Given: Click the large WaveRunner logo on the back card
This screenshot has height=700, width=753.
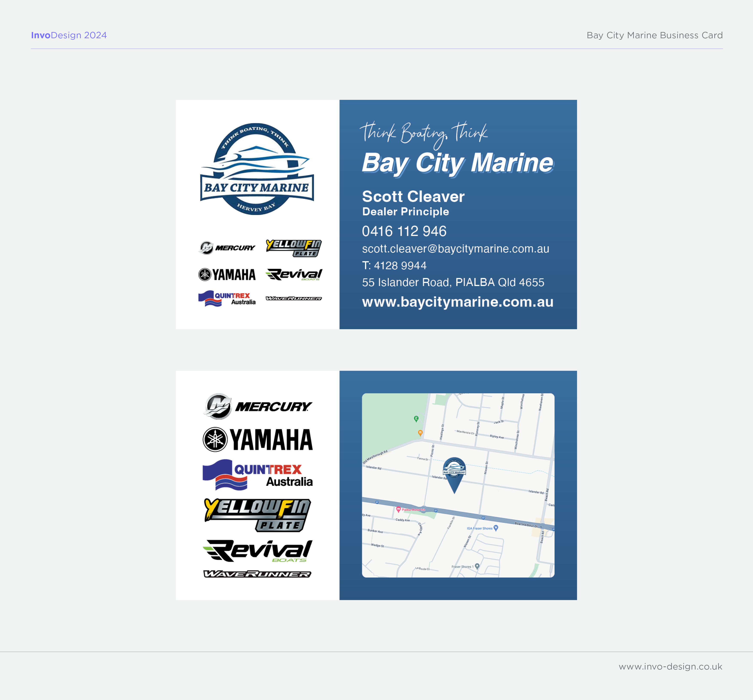Looking at the screenshot, I should pyautogui.click(x=257, y=574).
